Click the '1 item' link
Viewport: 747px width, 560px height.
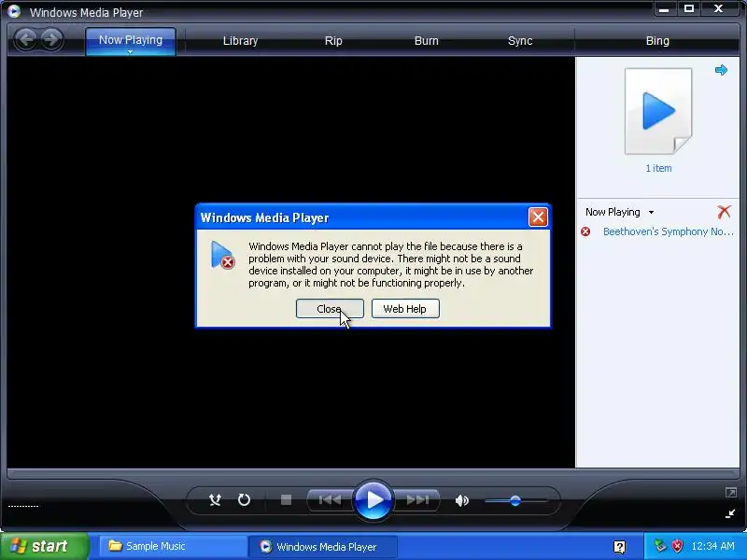658,168
